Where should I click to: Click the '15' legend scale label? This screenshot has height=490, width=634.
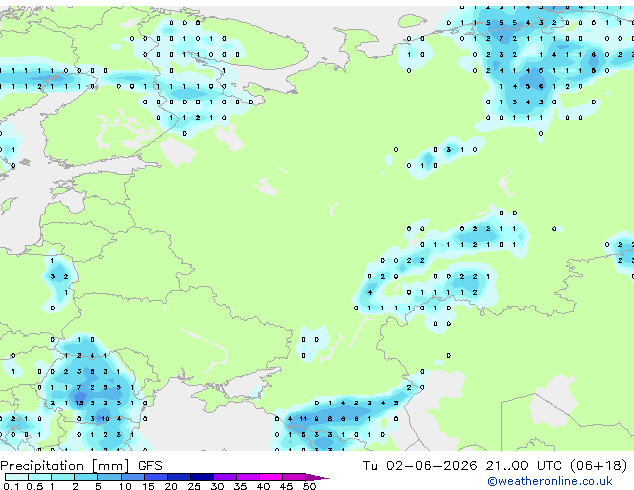[148, 486]
